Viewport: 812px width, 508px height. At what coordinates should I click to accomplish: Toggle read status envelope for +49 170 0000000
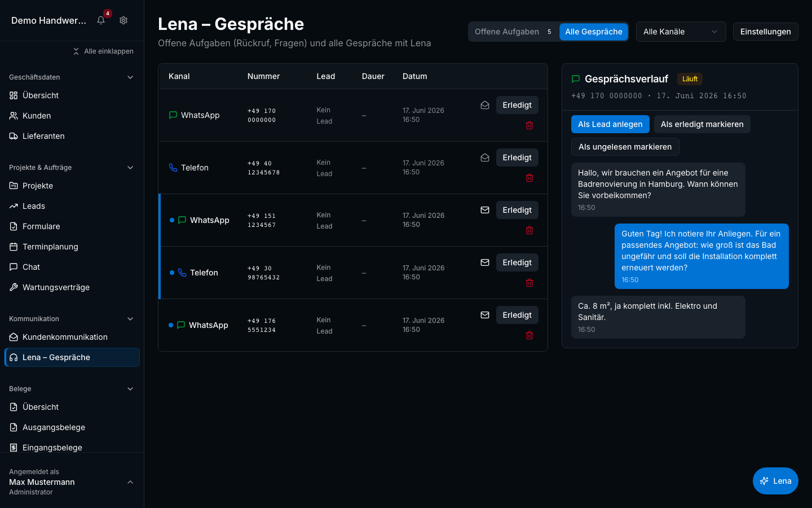(x=485, y=105)
